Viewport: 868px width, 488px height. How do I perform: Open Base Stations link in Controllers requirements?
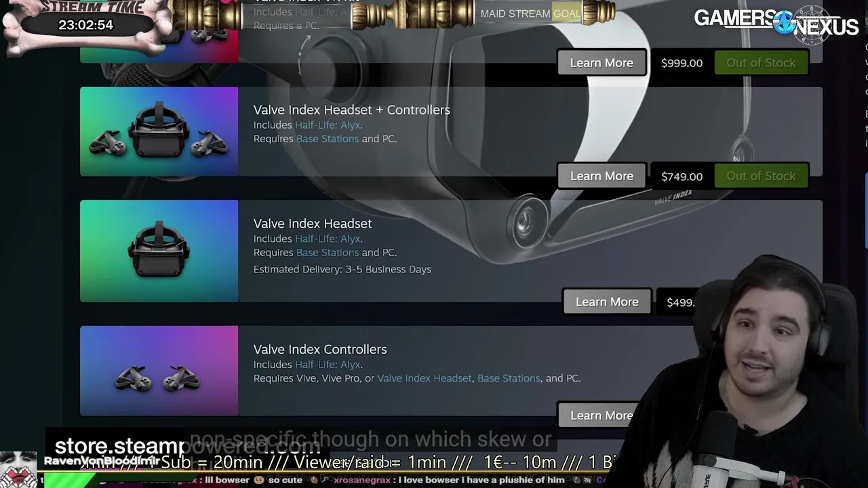pyautogui.click(x=509, y=378)
